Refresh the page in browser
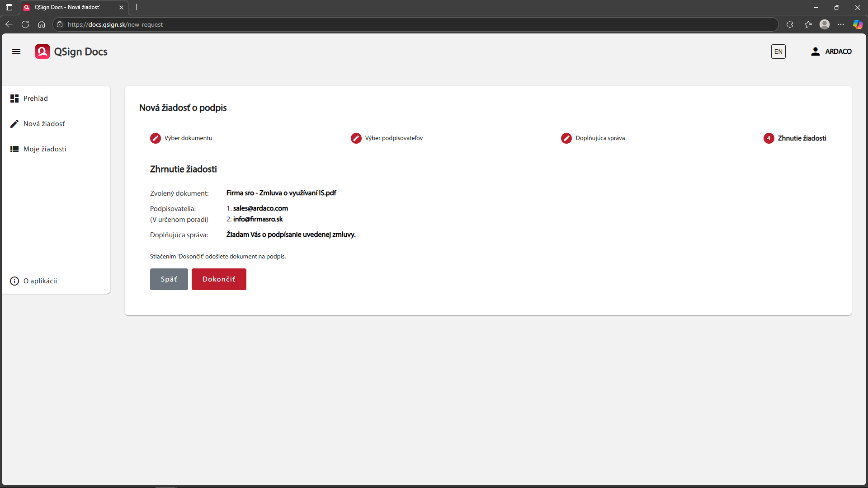This screenshot has height=488, width=868. (25, 24)
